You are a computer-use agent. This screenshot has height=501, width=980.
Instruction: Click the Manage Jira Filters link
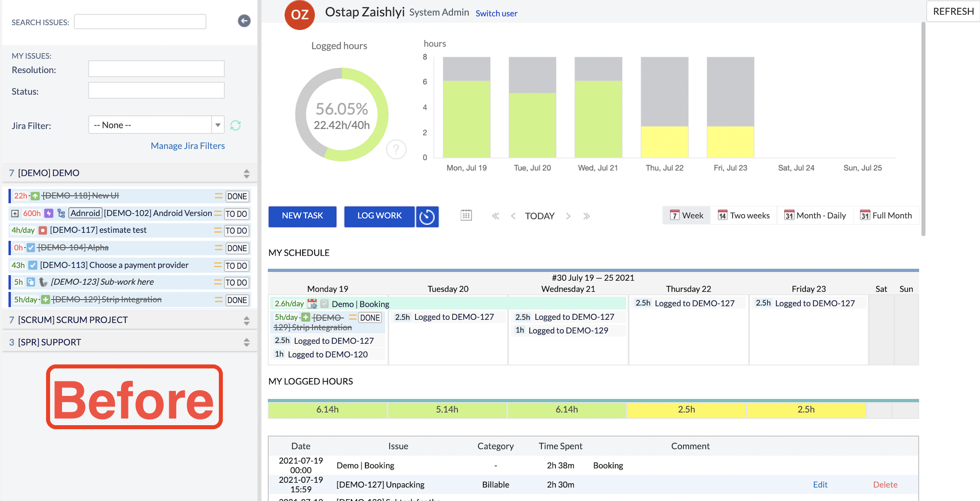[x=187, y=146]
